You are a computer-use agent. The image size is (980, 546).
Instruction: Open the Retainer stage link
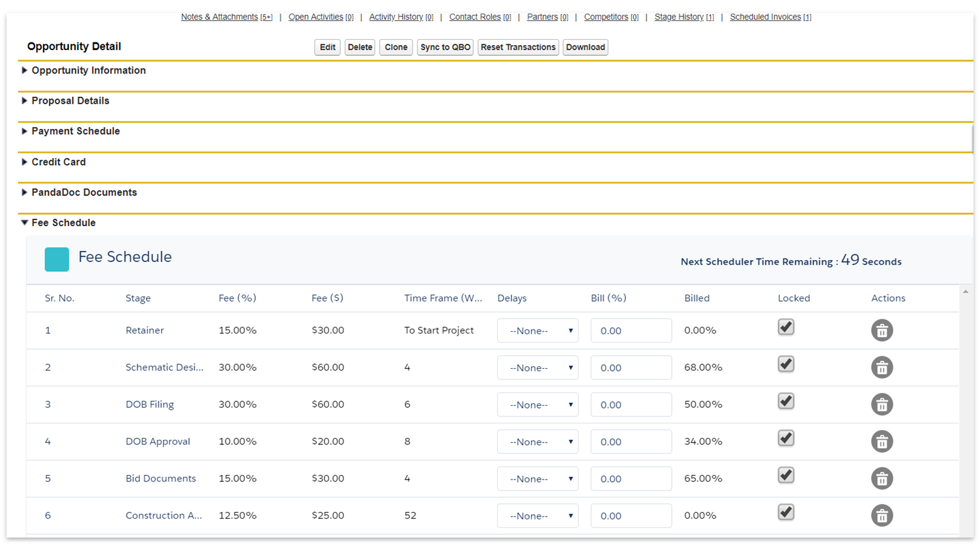point(145,330)
